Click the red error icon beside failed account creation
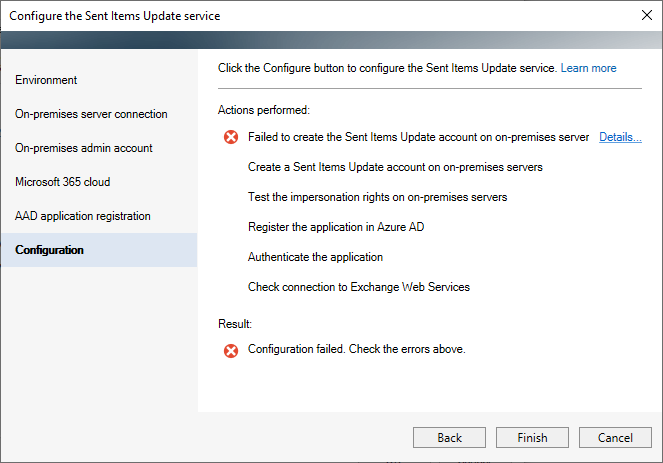Image resolution: width=663 pixels, height=463 pixels. point(231,137)
